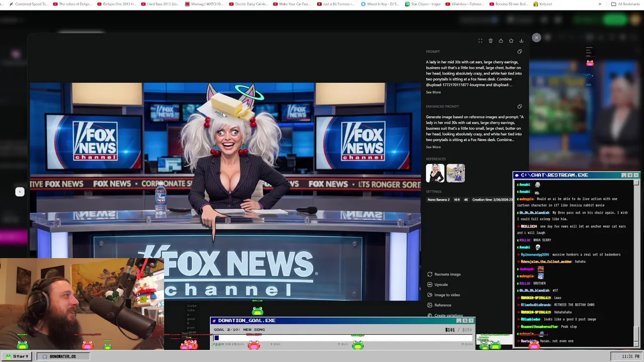Expand 'See More' under the ENHANCED PROMPT section

(x=433, y=147)
